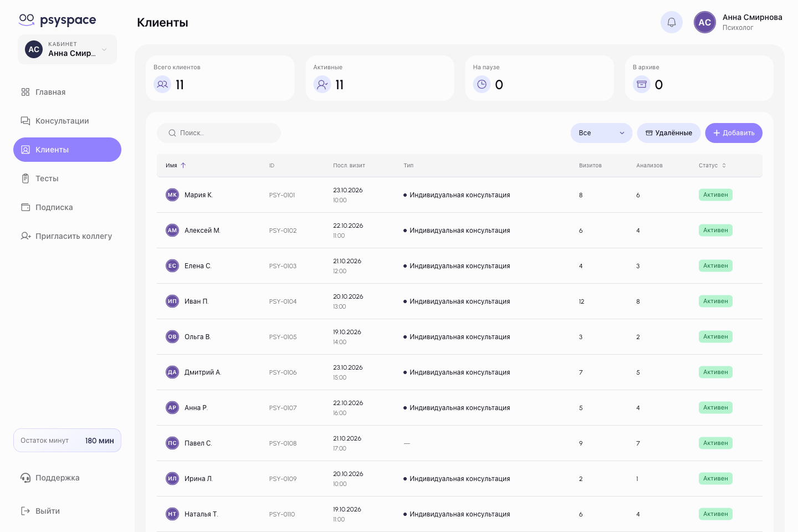The height and width of the screenshot is (532, 798).
Task: Click the Всего клиентов people icon
Action: pos(162,84)
